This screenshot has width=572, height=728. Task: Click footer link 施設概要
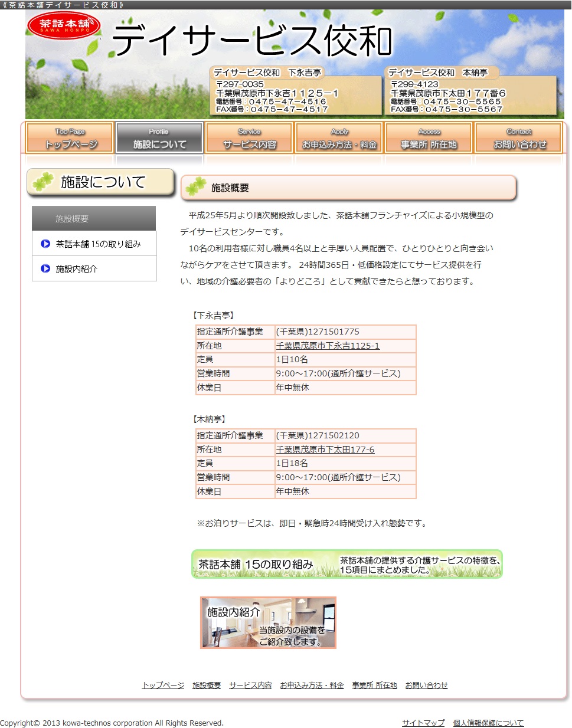(x=207, y=685)
